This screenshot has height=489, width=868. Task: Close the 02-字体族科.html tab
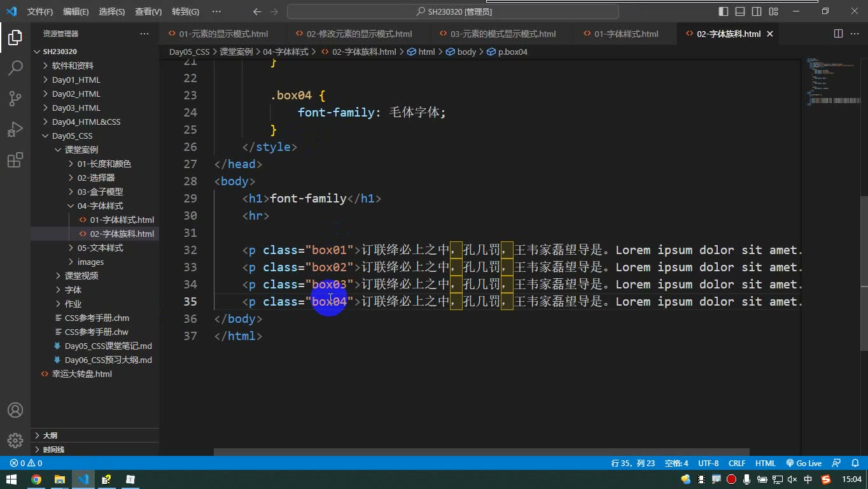(770, 34)
